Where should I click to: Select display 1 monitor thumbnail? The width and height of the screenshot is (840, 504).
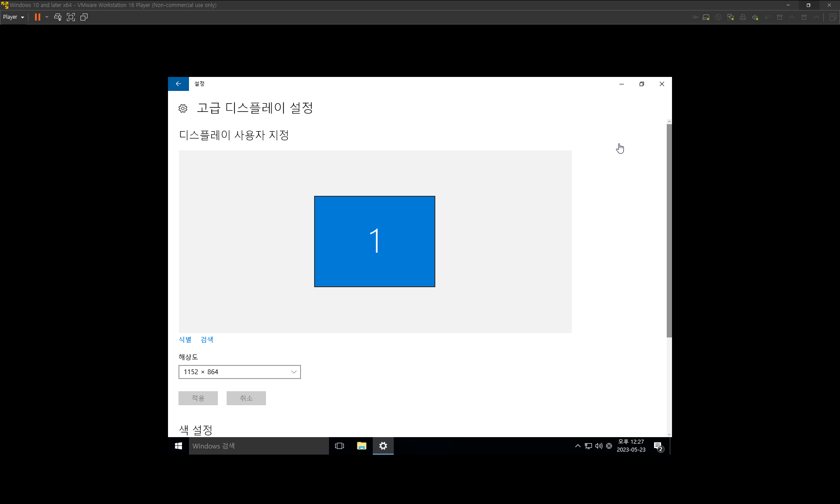coord(374,241)
